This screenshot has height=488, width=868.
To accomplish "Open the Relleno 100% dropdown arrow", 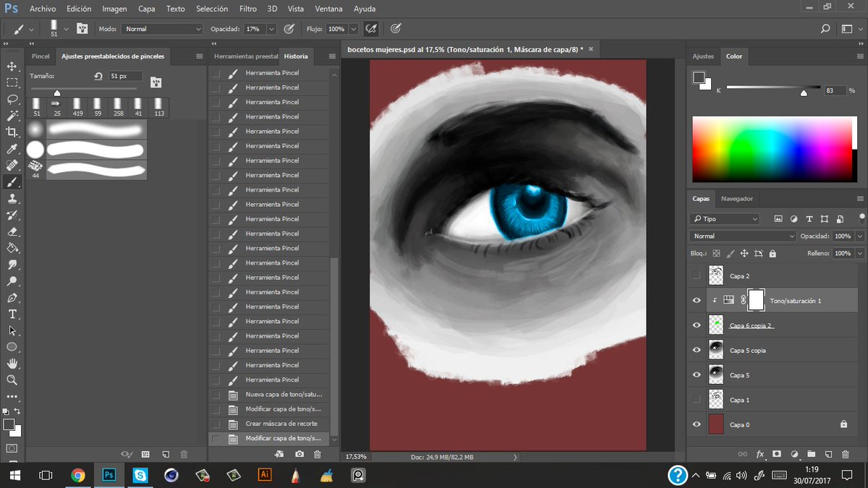I will pyautogui.click(x=859, y=254).
